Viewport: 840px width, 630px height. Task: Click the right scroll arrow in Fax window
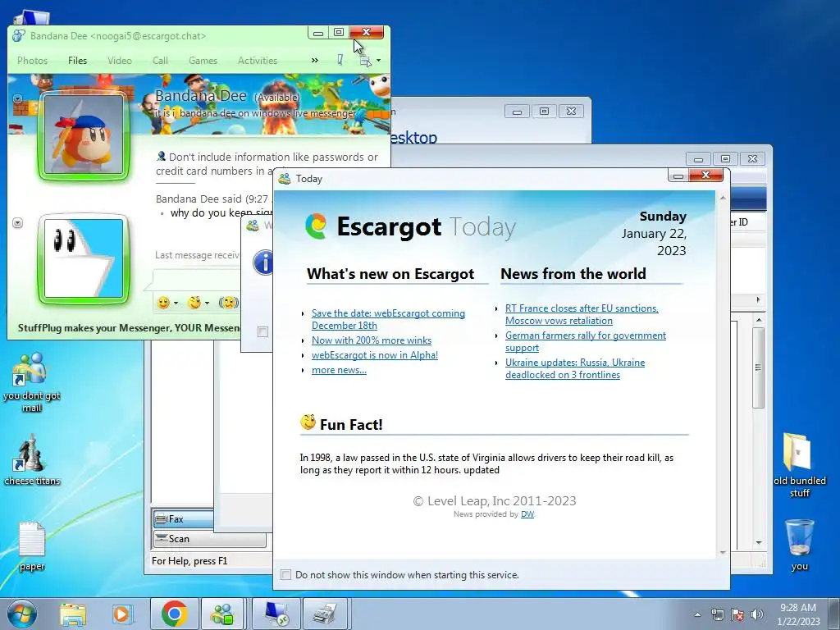758,299
